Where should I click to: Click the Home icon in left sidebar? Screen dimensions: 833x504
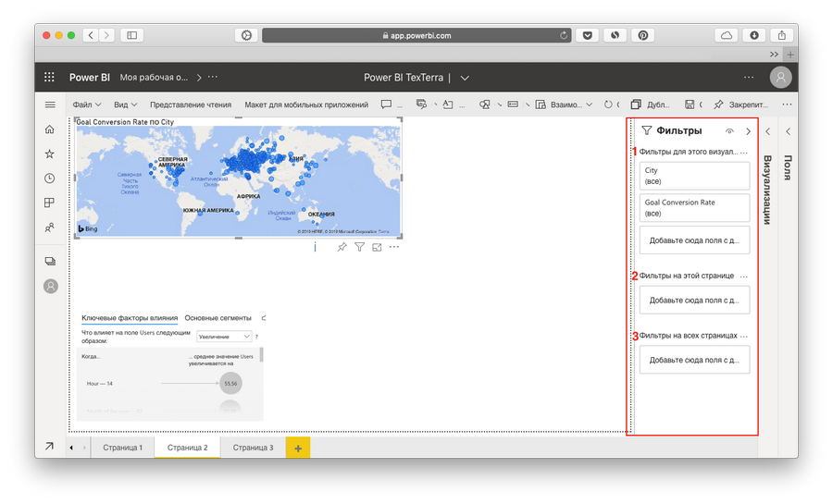click(x=50, y=129)
